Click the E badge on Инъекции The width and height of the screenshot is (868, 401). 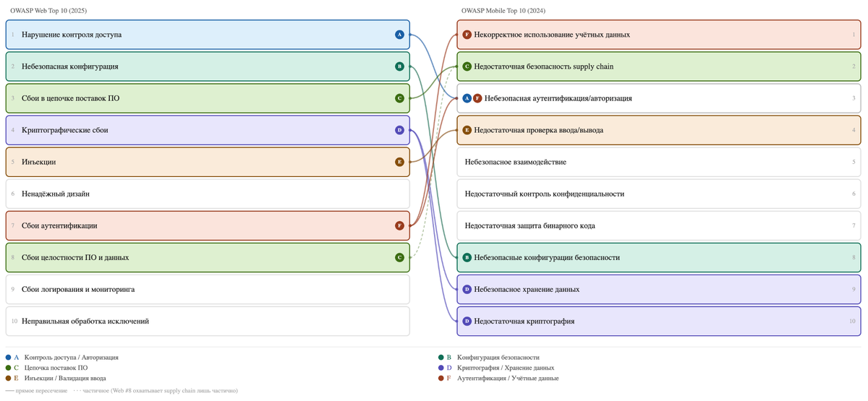[x=399, y=162]
